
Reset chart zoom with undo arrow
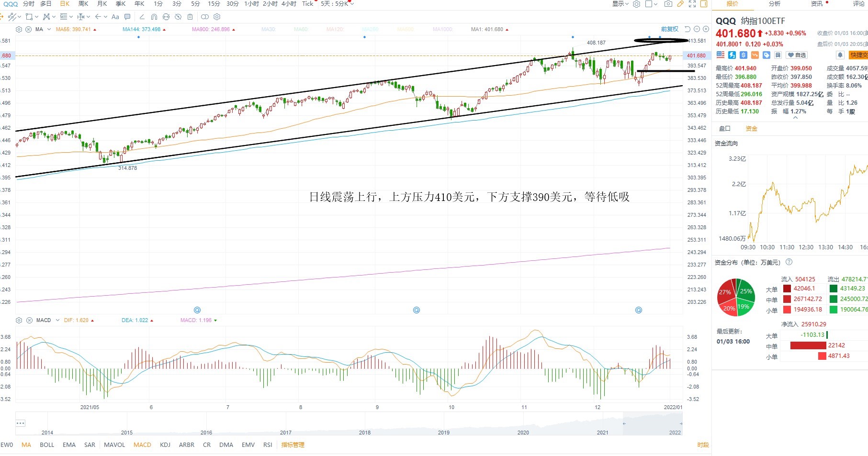pos(688,29)
